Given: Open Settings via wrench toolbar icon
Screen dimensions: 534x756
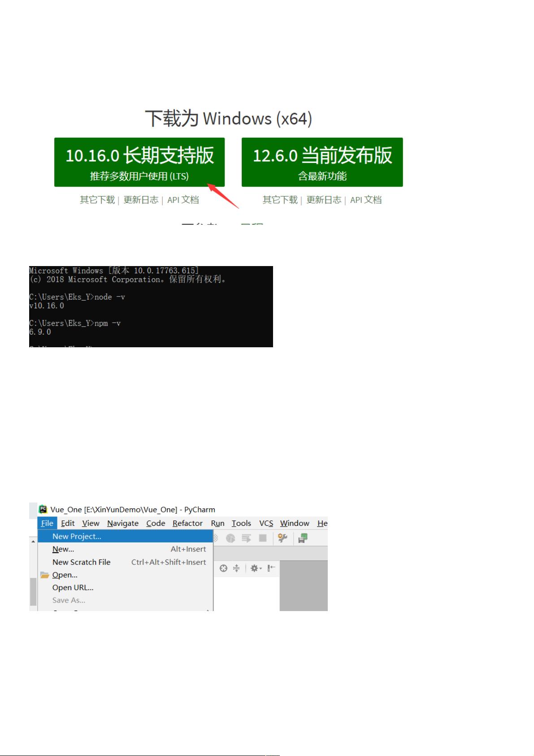Looking at the screenshot, I should pyautogui.click(x=282, y=538).
